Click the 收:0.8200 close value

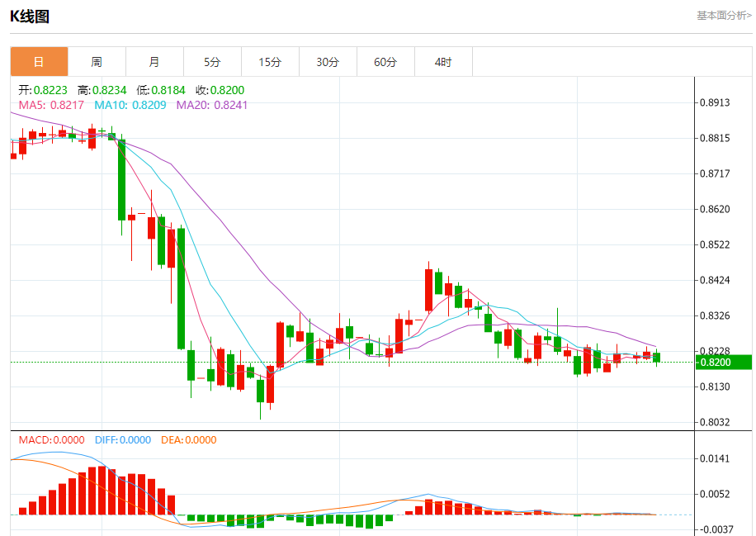click(x=220, y=90)
